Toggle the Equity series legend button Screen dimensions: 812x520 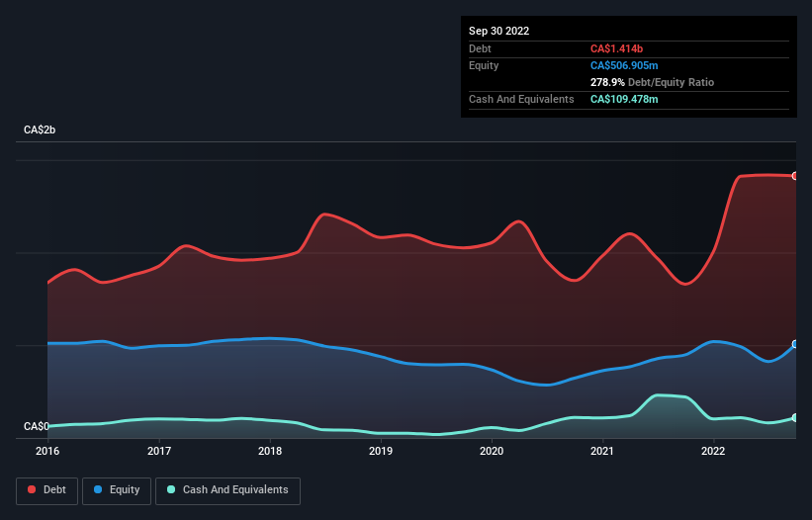coord(117,490)
